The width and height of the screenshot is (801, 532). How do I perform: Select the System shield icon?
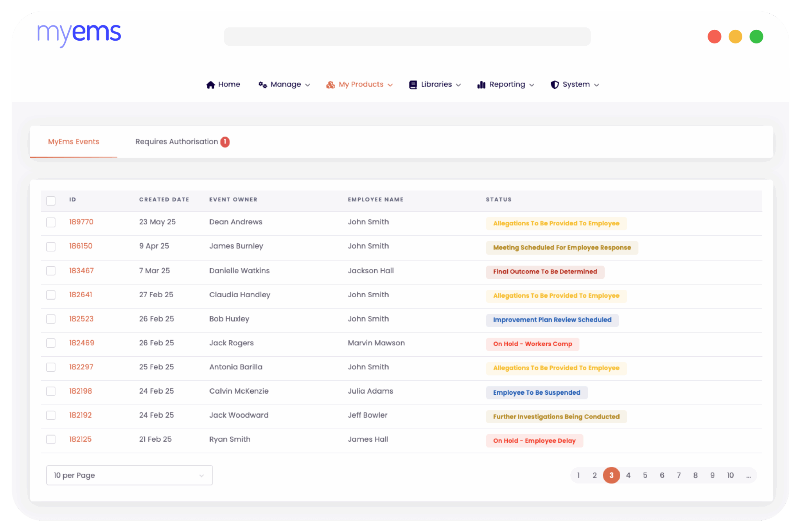(x=554, y=84)
